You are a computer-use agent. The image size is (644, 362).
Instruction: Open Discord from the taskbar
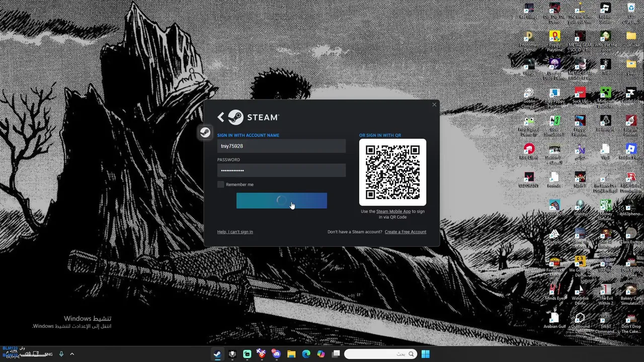tap(276, 354)
